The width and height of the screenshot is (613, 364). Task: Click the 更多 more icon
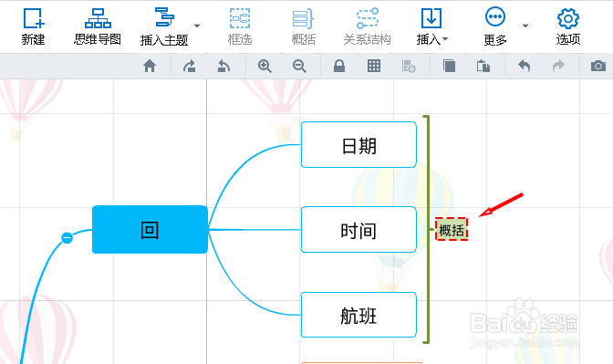point(495,16)
